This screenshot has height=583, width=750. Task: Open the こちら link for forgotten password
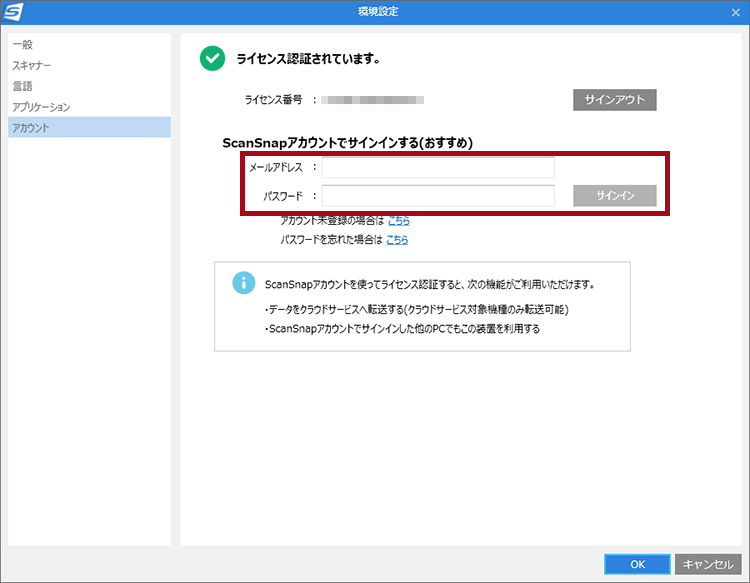tap(397, 240)
